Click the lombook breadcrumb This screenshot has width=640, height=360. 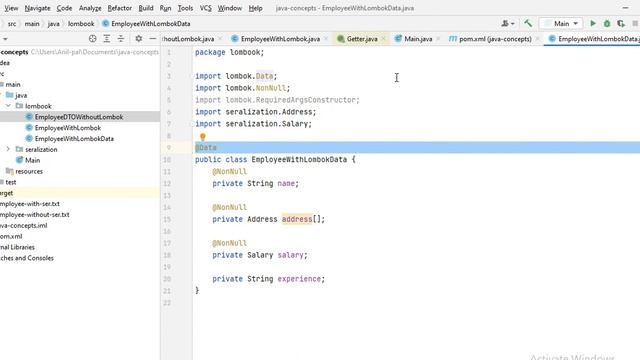click(81, 24)
